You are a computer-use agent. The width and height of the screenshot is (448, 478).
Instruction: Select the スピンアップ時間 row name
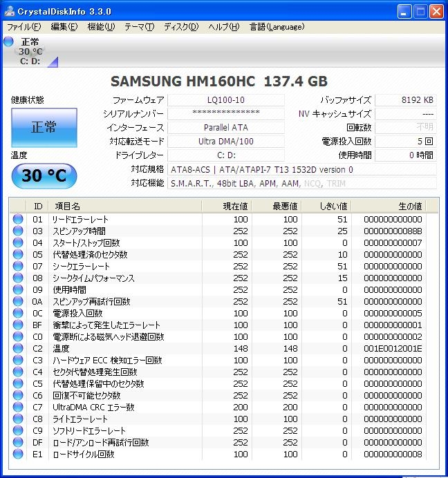79,231
